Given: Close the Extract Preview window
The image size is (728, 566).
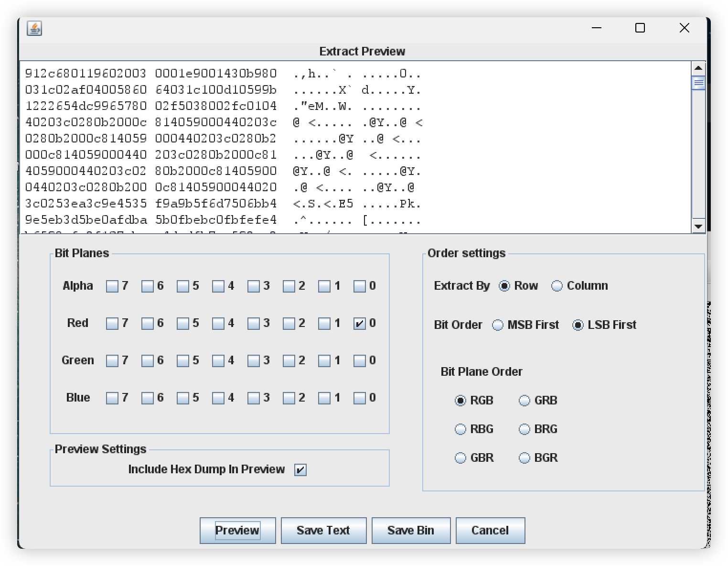Looking at the screenshot, I should [x=684, y=28].
